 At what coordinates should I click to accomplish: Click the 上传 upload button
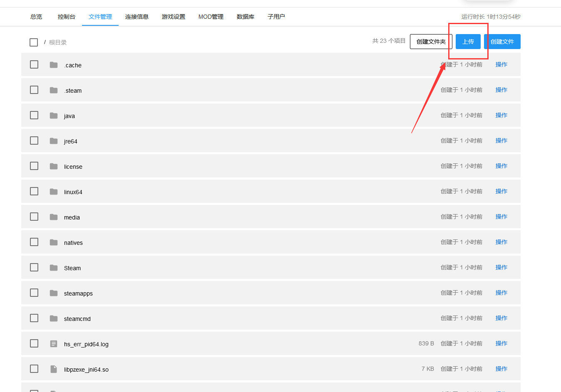pyautogui.click(x=468, y=42)
